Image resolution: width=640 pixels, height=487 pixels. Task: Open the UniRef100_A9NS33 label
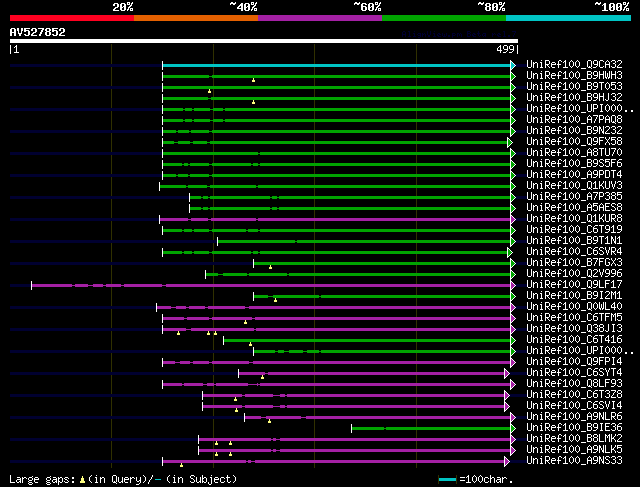tap(574, 461)
